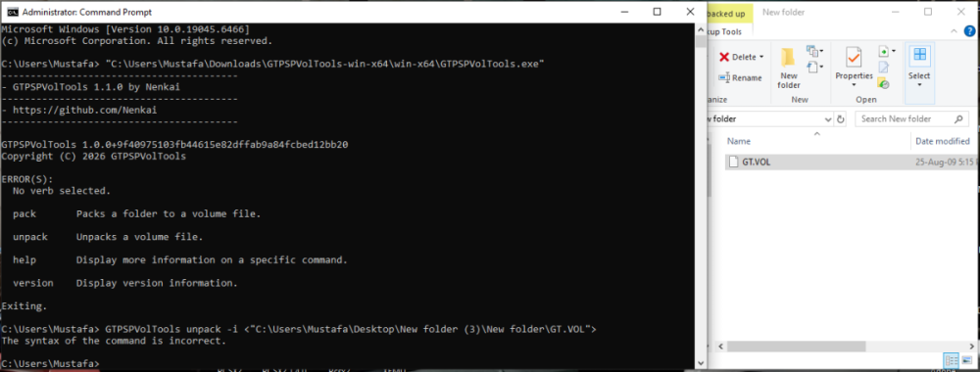
Task: Switch to large icons view at bottom-right
Action: 967,361
